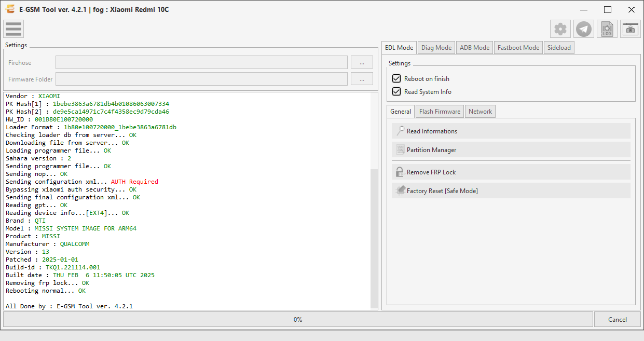Open the hamburger main menu
Viewport: 644px width, 341px height.
click(13, 29)
